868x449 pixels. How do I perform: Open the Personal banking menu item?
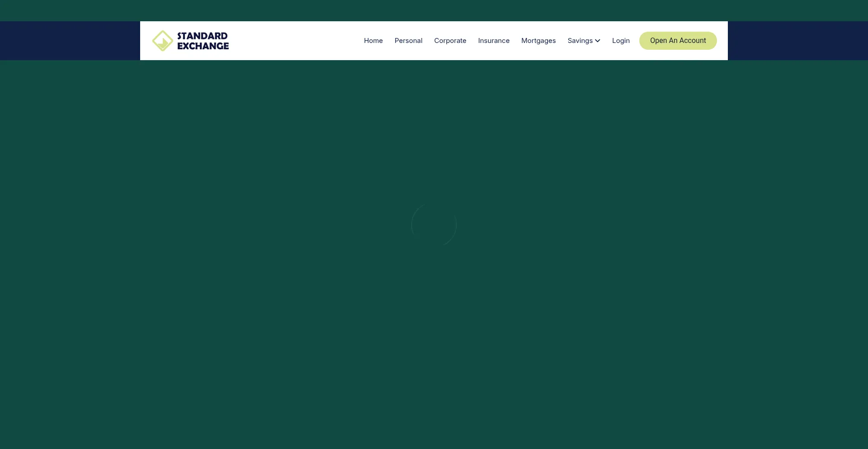[408, 41]
